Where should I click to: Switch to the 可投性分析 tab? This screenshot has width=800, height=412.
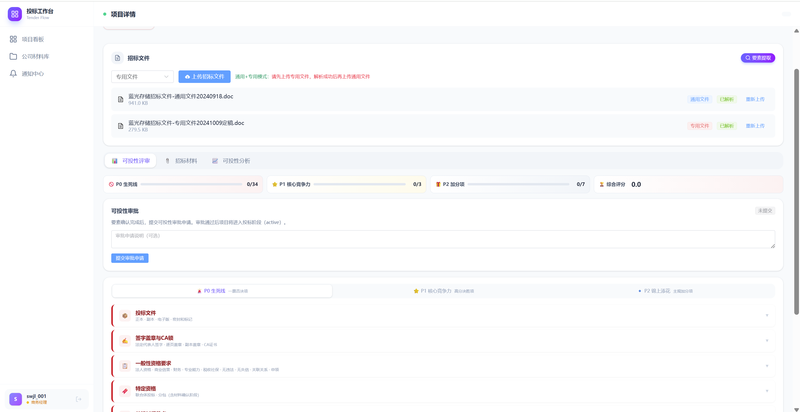pos(231,161)
